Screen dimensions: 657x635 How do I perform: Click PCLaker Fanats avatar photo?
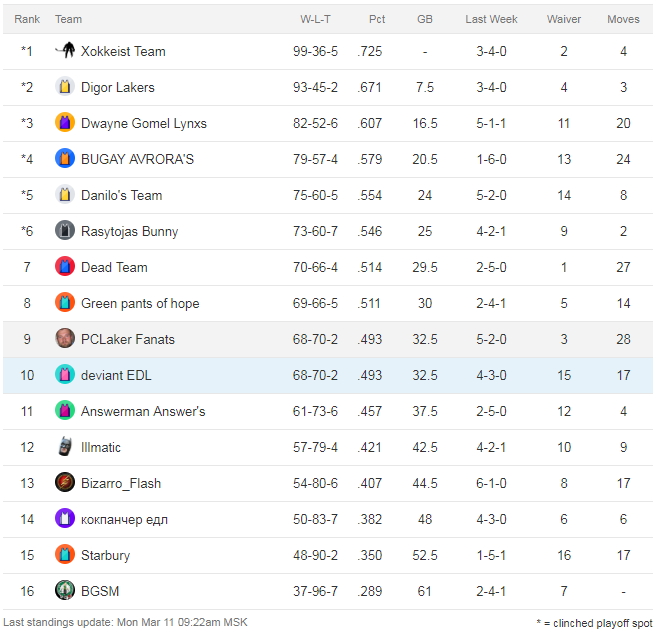(65, 339)
